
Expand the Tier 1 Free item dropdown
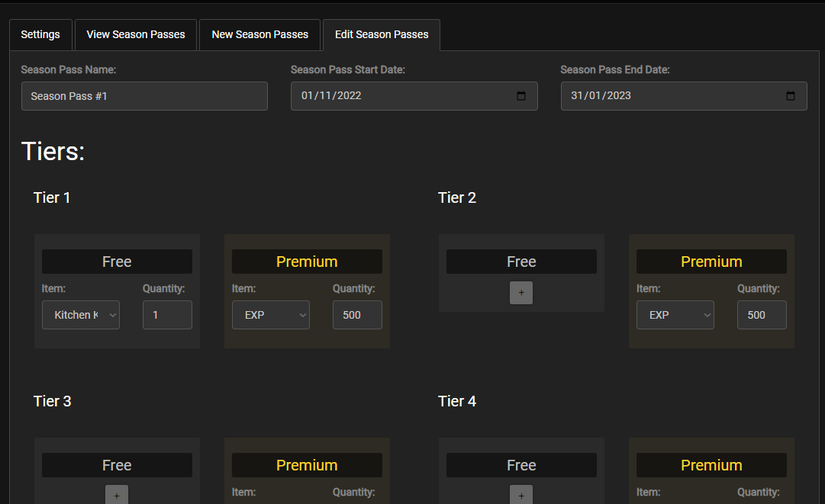tap(81, 315)
